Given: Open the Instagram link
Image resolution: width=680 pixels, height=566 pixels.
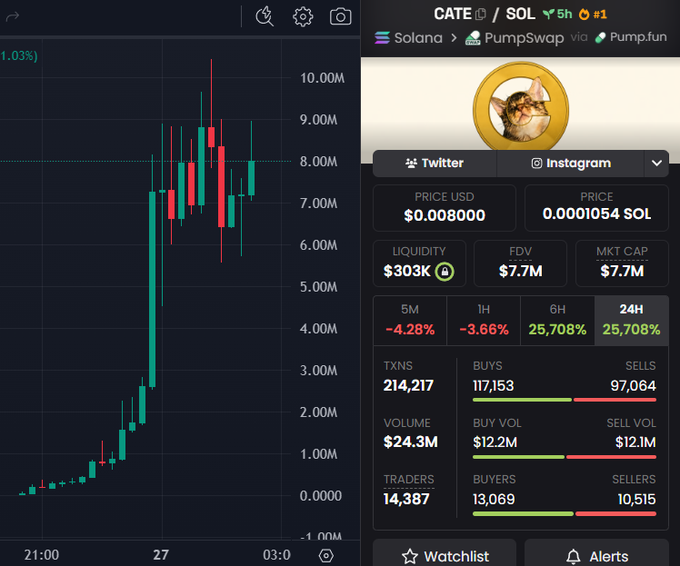Looking at the screenshot, I should pos(571,163).
